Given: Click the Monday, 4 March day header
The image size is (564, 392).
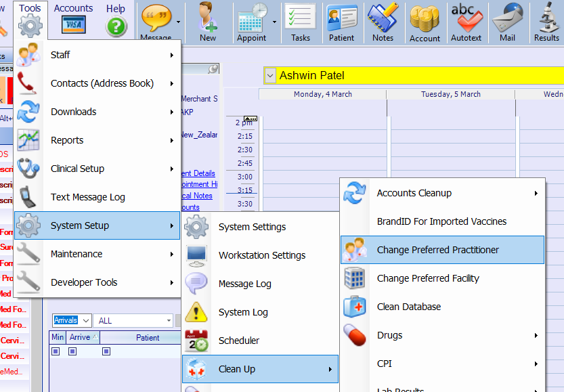Looking at the screenshot, I should click(x=323, y=94).
